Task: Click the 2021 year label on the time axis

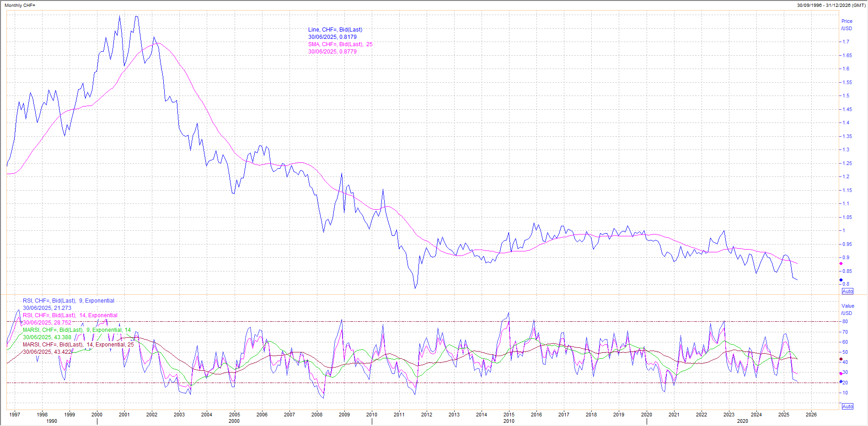Action: 674,415
